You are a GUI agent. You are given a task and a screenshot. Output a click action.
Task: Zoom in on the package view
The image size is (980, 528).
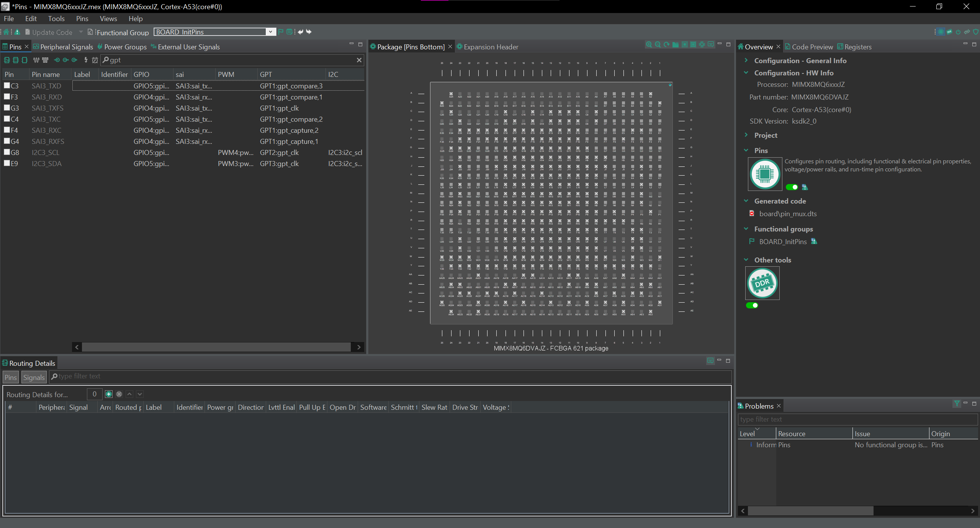point(649,45)
